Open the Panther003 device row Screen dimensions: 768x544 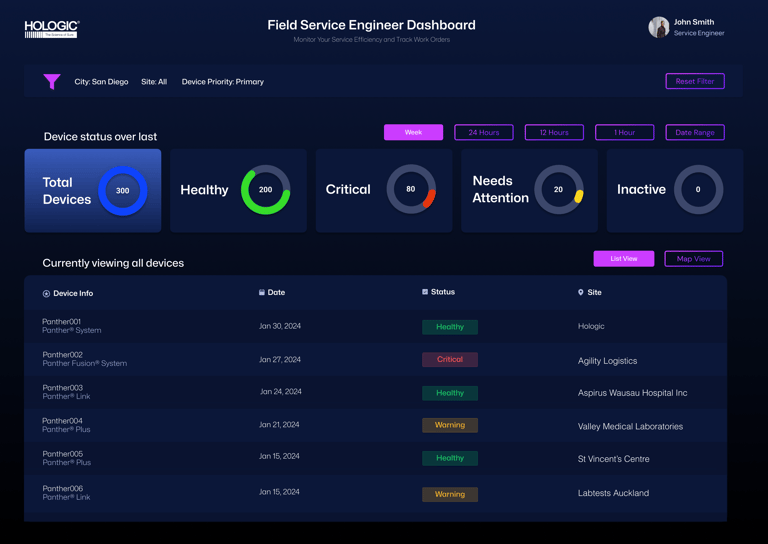(376, 392)
